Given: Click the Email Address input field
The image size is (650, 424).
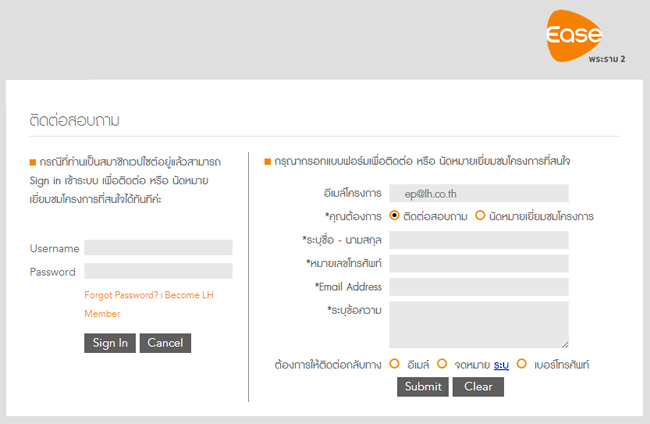Looking at the screenshot, I should (478, 287).
